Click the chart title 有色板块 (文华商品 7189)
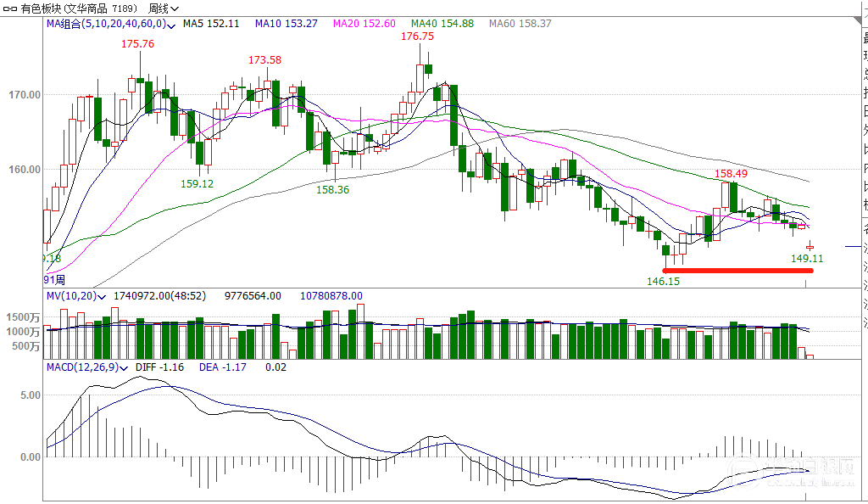The width and height of the screenshot is (868, 504). (79, 8)
